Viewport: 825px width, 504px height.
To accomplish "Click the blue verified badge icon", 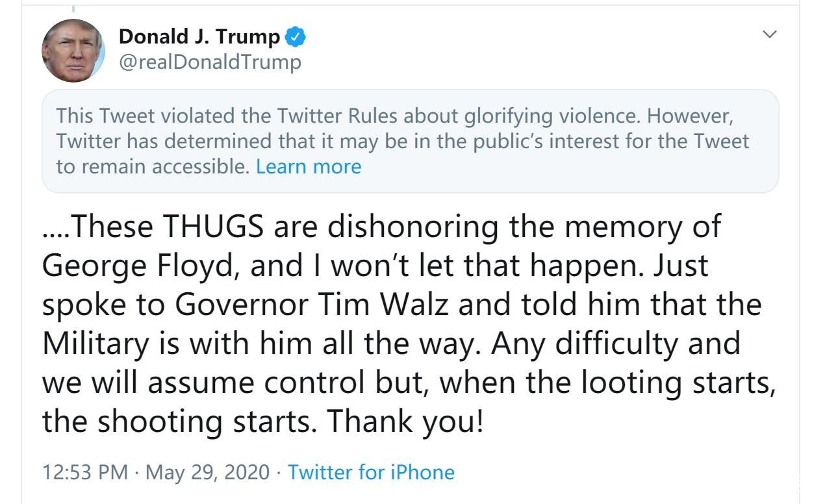I will [x=296, y=38].
